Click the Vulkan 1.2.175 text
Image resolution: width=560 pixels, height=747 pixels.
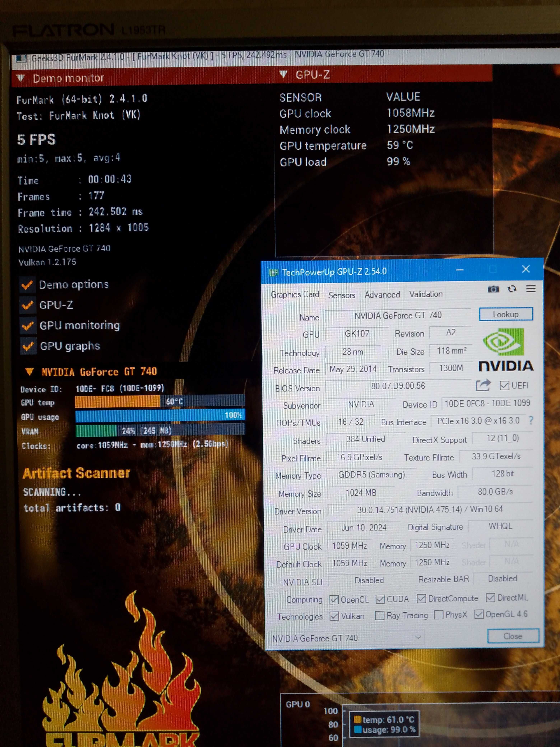pos(47,262)
